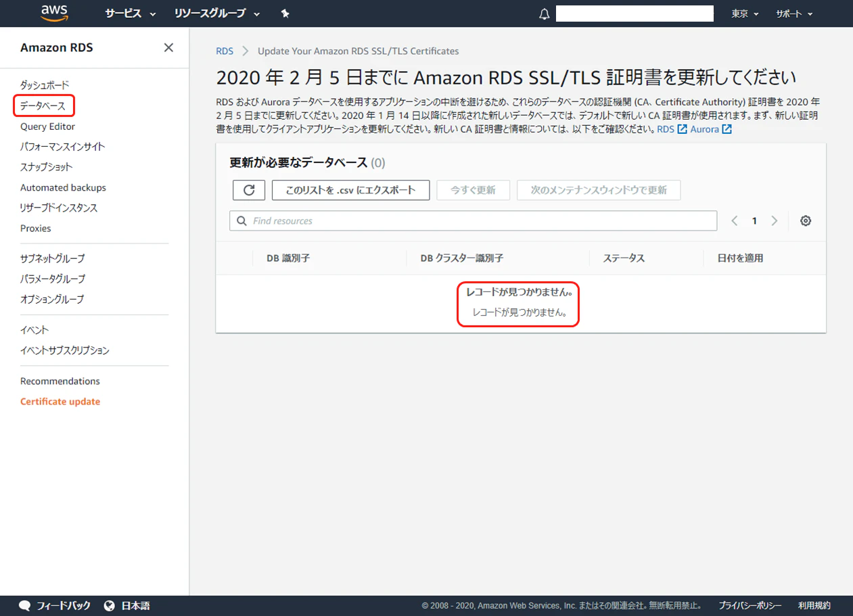Click the globe language icon
Screen dimensions: 853x616
(x=110, y=606)
